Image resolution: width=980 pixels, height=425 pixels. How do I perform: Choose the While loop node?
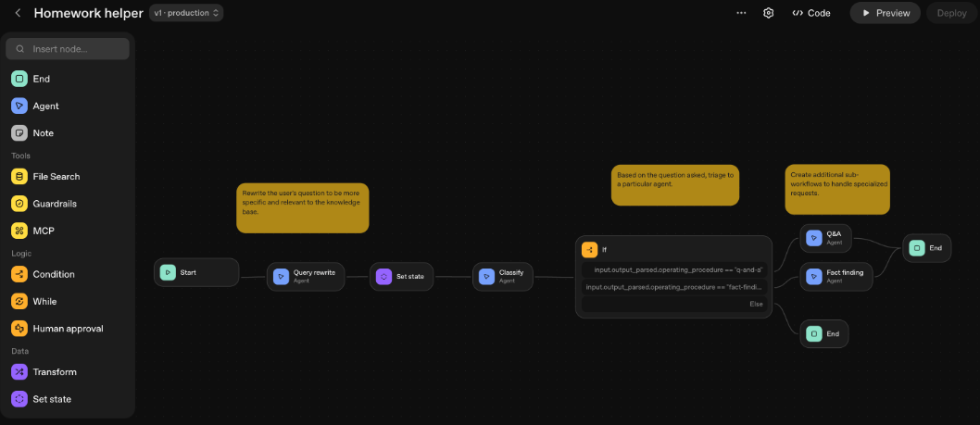tap(44, 301)
